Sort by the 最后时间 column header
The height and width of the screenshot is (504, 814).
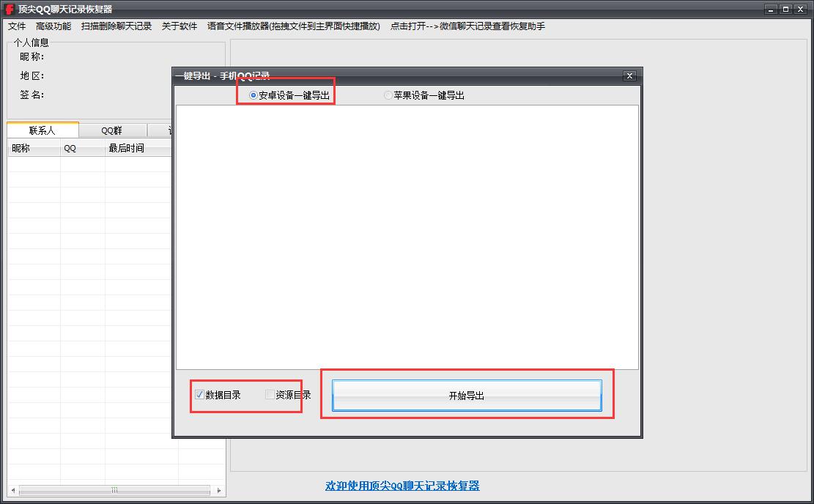138,149
